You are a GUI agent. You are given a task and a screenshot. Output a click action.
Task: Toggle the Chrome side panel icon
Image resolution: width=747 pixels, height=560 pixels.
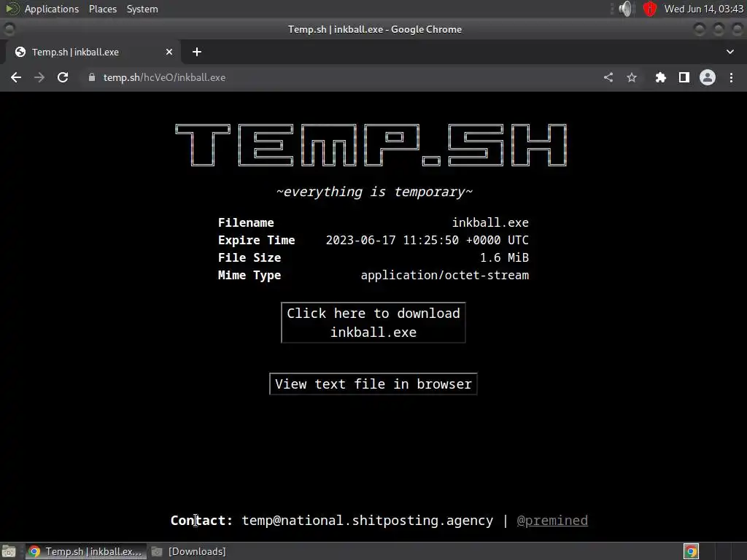tap(684, 77)
